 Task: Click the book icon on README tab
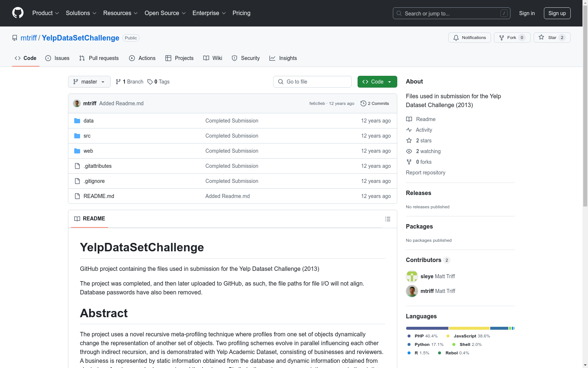pos(77,219)
